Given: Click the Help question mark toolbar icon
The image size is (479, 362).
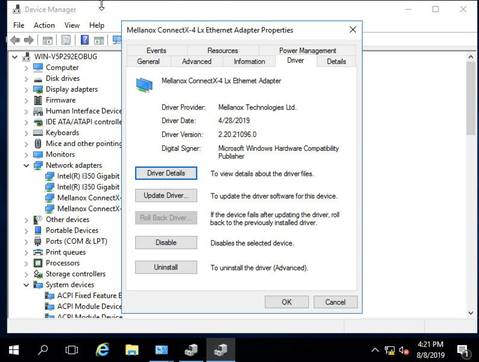Looking at the screenshot, I should tap(85, 40).
